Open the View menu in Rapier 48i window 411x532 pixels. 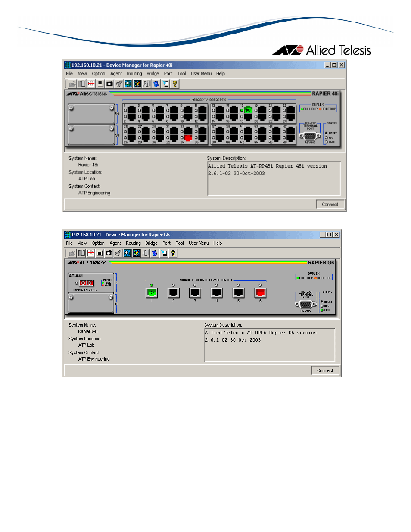82,74
